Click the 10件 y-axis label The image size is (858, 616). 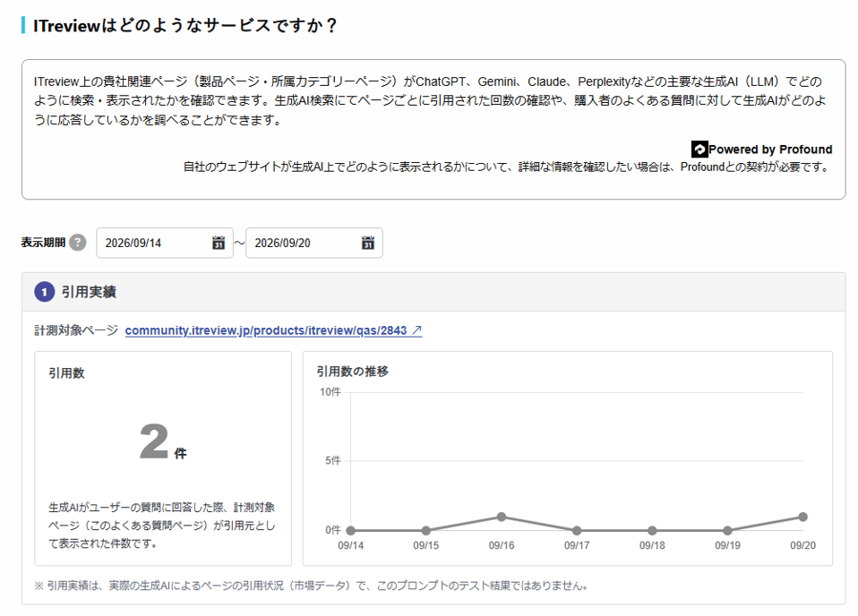pos(330,392)
